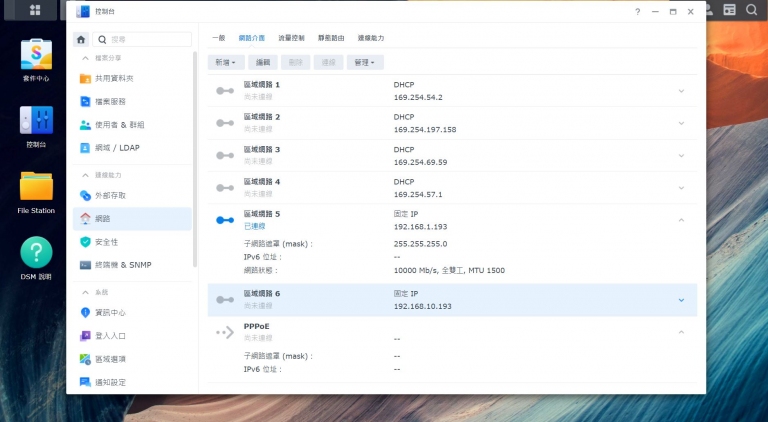This screenshot has height=422, width=768.
Task: Click IP address 169.254.197.158
Action: [425, 130]
